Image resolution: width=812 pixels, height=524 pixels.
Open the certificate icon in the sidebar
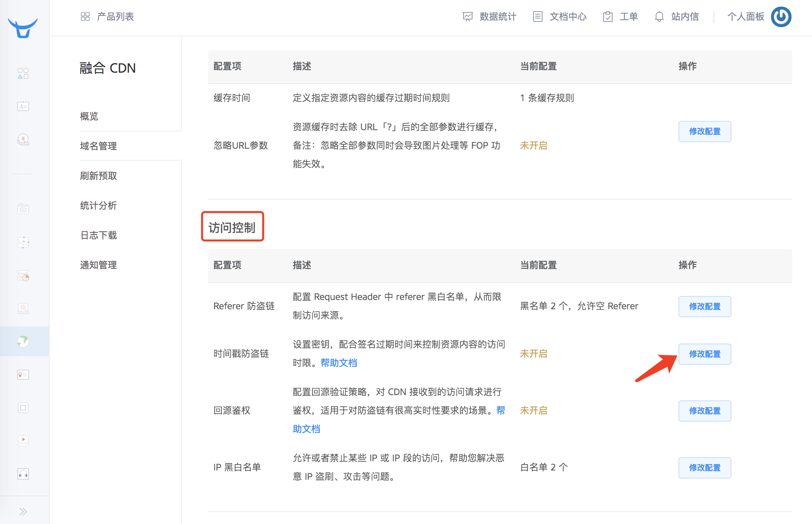[x=23, y=374]
